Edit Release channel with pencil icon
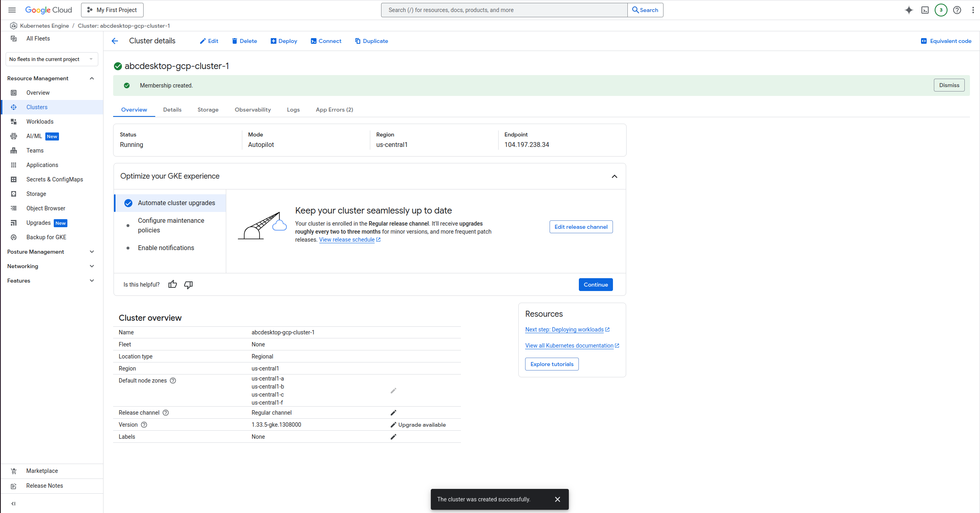Screen dimensions: 980x513 (394, 413)
